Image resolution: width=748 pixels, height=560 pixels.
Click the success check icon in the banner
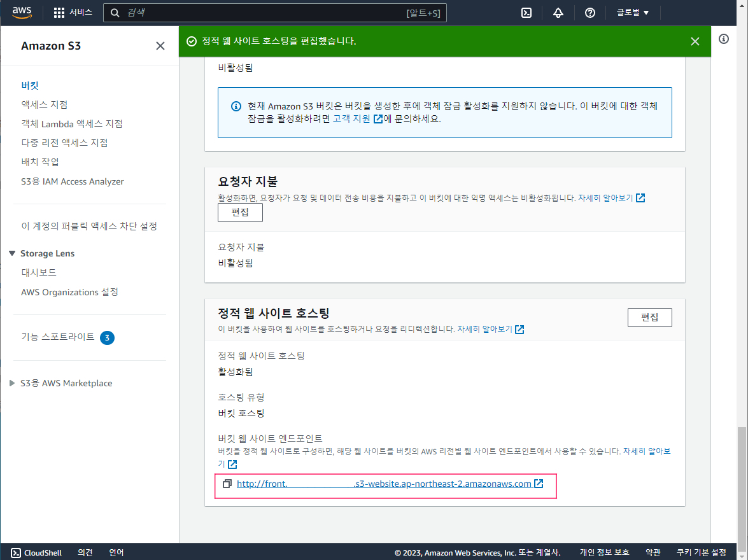click(x=191, y=41)
